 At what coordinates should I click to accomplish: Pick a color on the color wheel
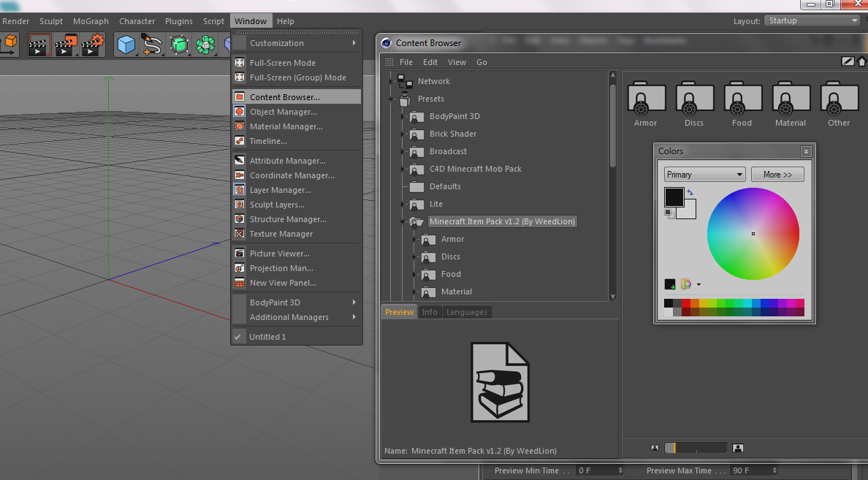coord(753,234)
